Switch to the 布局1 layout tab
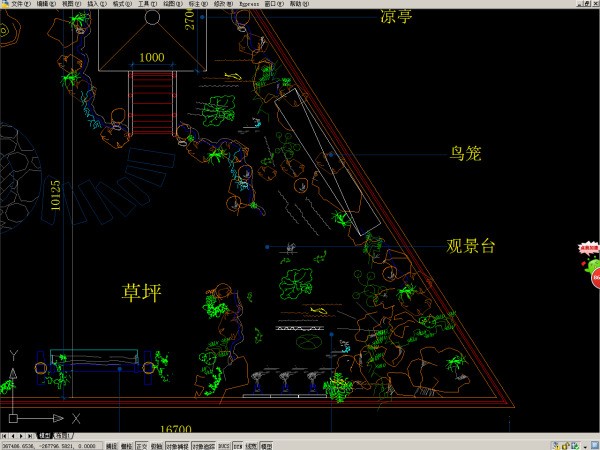This screenshot has width=600, height=450. [62, 436]
